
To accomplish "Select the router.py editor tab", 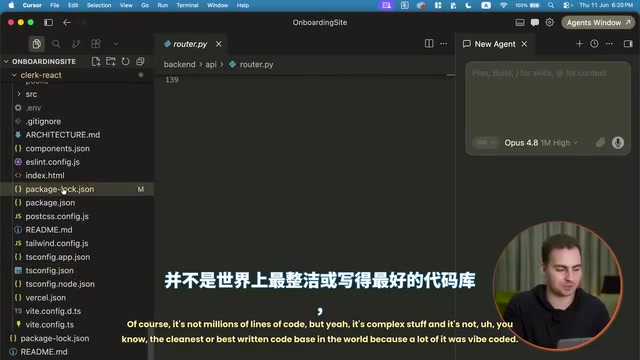I will pyautogui.click(x=190, y=44).
